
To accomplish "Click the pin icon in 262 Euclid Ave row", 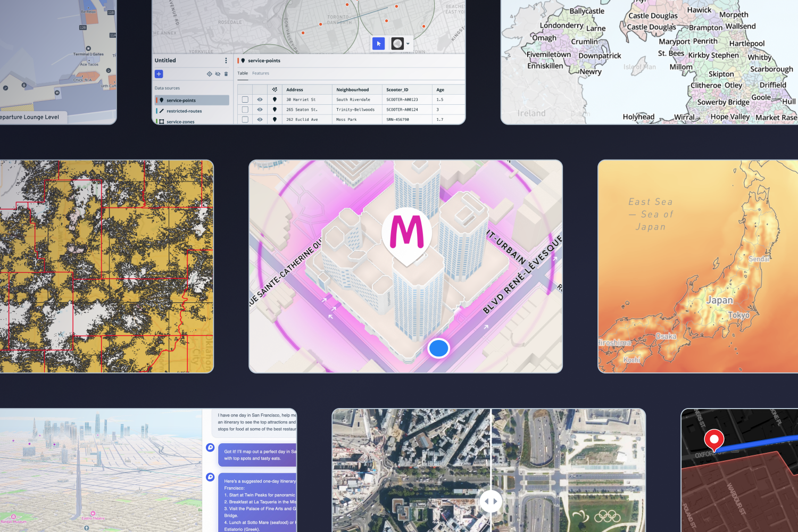I will coord(275,120).
